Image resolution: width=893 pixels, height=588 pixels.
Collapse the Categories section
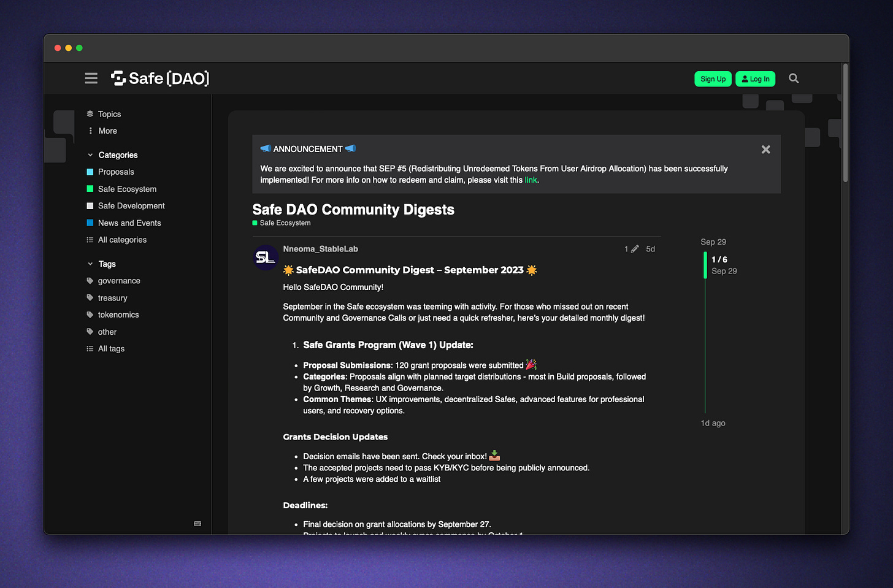[x=118, y=155]
